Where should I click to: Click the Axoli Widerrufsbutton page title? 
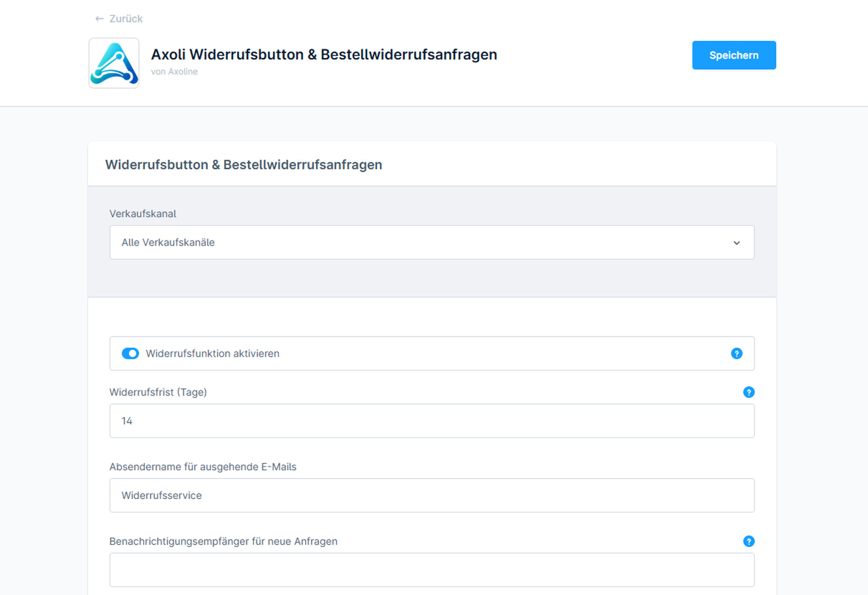324,54
